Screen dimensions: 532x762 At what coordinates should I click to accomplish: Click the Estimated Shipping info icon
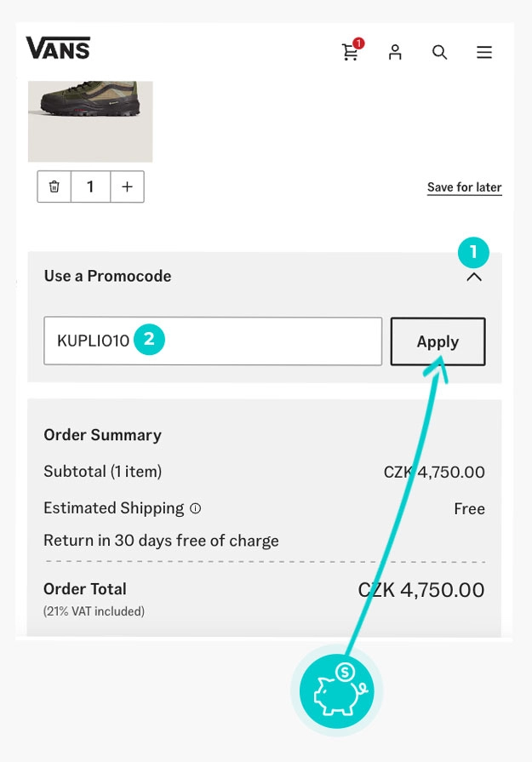pyautogui.click(x=196, y=508)
